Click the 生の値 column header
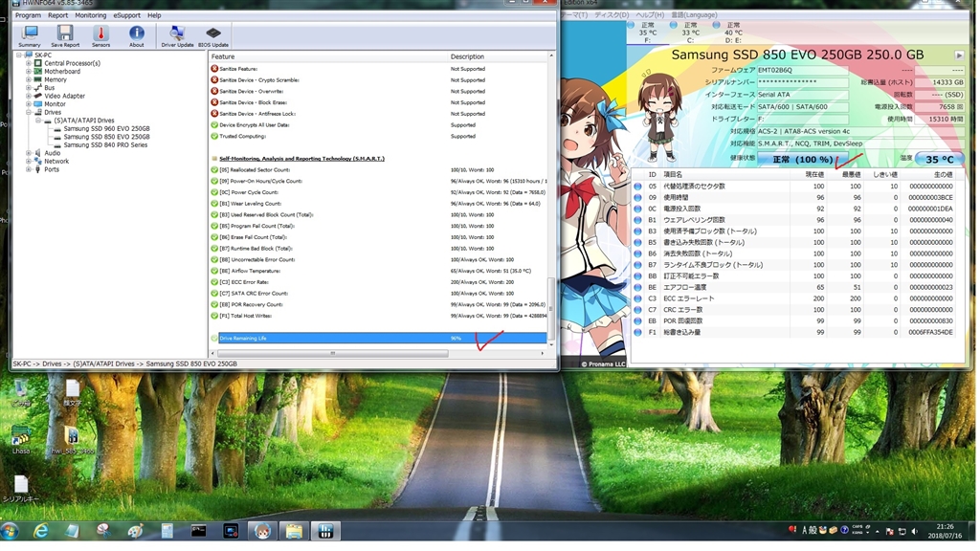This screenshot has width=980, height=551. [927, 174]
